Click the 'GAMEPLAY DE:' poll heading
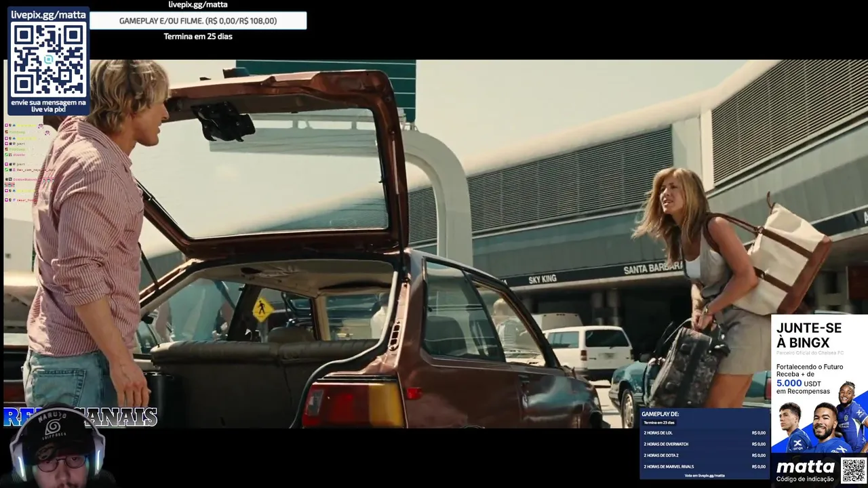This screenshot has height=488, width=868. tap(660, 414)
